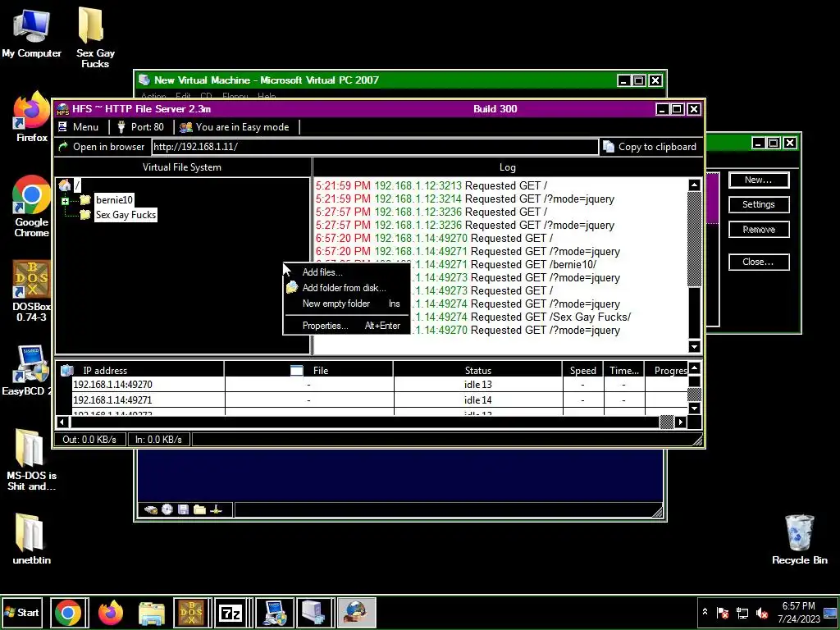Expand the bernie10 folder node
The height and width of the screenshot is (630, 840).
(66, 201)
